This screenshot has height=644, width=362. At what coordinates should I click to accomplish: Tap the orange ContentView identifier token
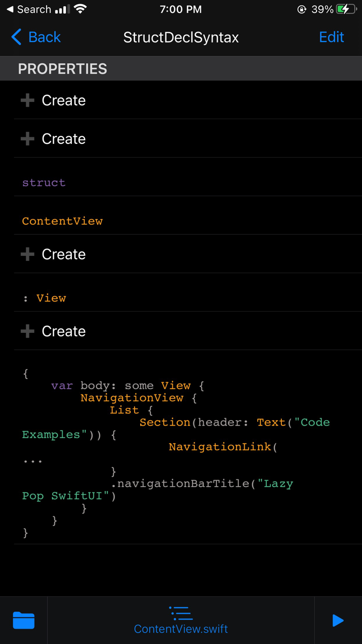click(x=62, y=221)
